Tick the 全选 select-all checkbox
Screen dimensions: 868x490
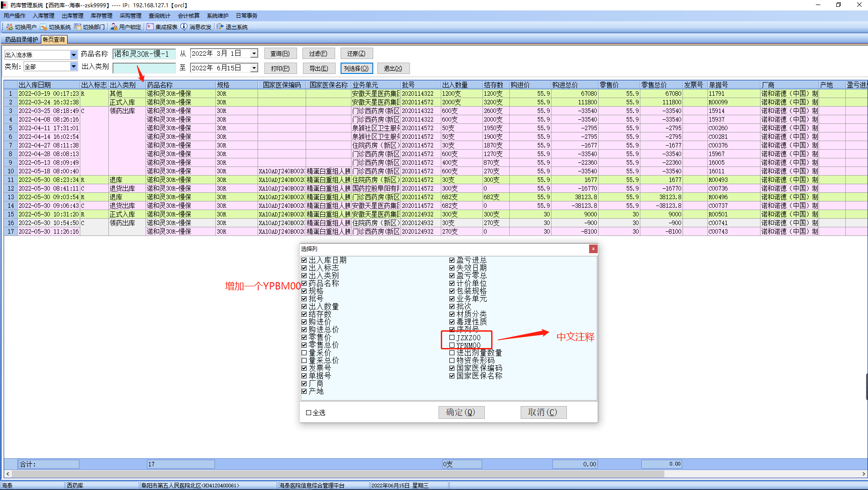click(x=309, y=413)
